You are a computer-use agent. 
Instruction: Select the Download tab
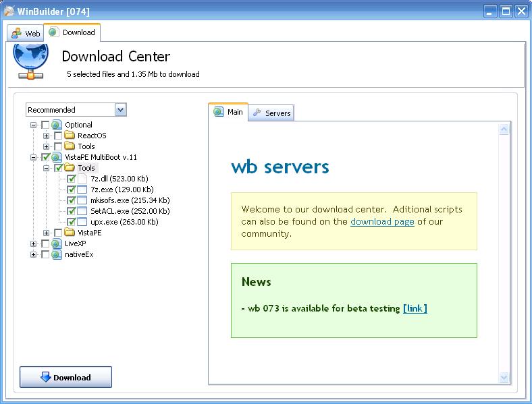click(72, 32)
